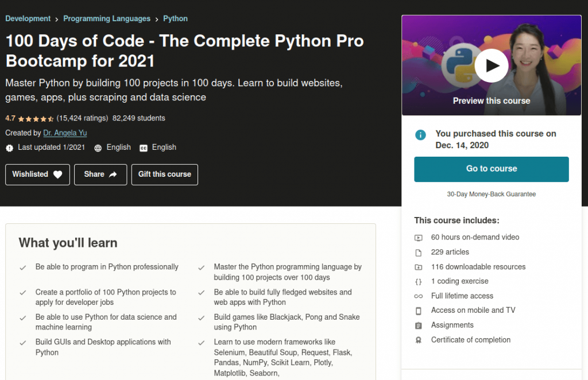
Task: Click 'This course includes:' heading
Action: pyautogui.click(x=457, y=220)
